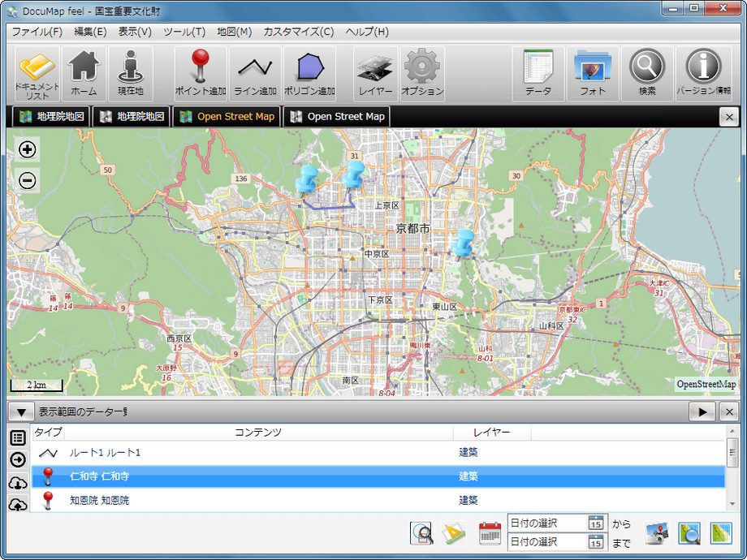
Task: Click the right-arrow circle icon in the data sidebar
Action: (x=18, y=460)
